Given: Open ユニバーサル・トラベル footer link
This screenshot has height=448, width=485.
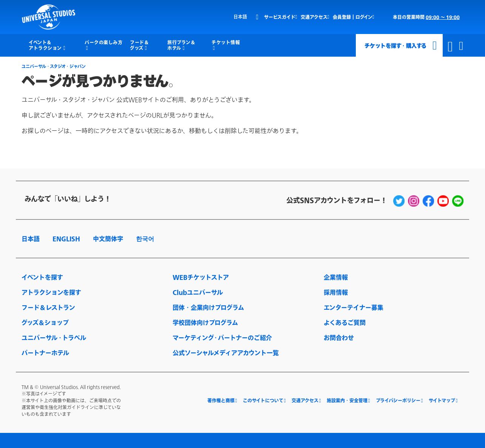Looking at the screenshot, I should click(54, 338).
